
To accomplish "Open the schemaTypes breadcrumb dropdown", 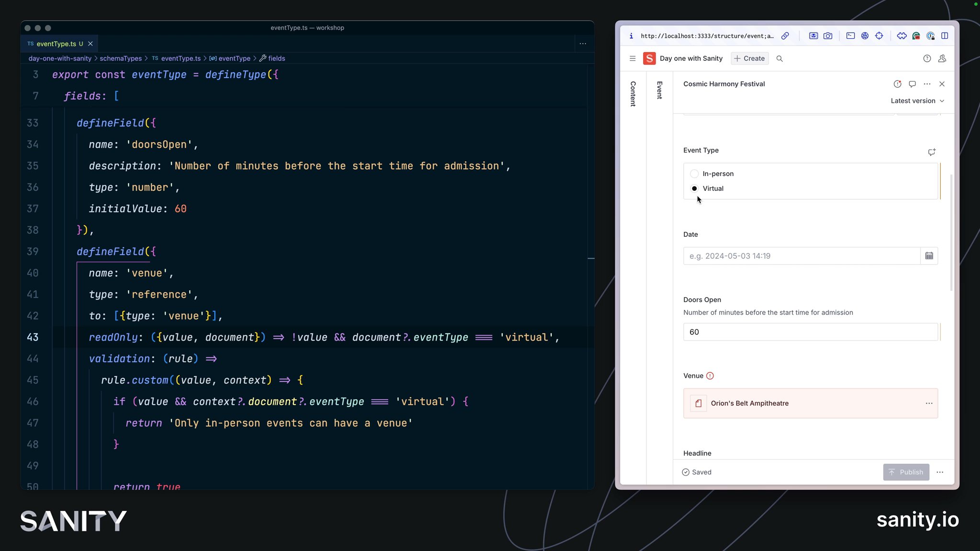I will click(x=121, y=58).
